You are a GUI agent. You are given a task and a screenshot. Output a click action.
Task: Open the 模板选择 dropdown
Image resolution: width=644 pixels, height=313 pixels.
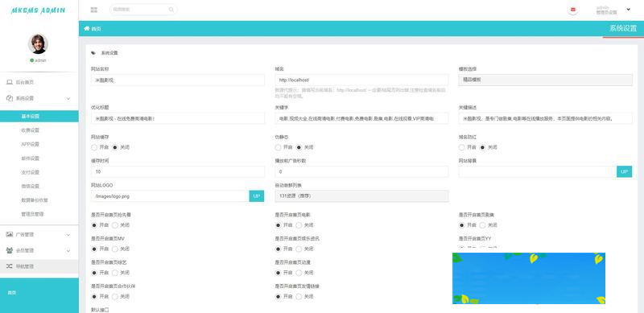546,80
